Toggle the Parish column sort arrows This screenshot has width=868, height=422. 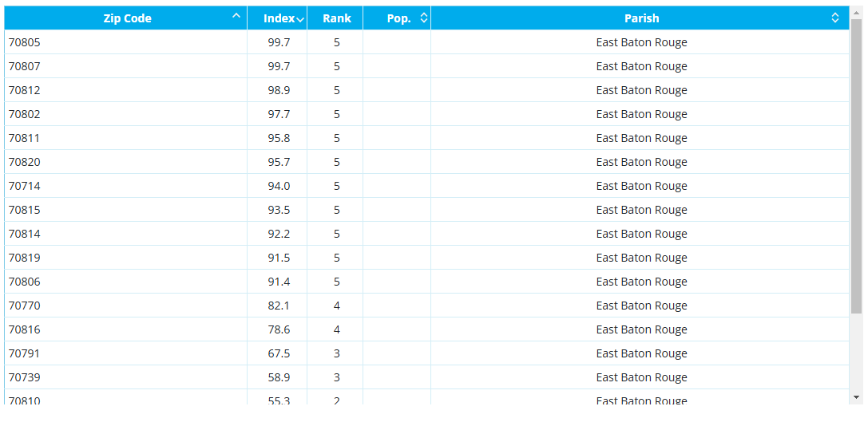[835, 18]
